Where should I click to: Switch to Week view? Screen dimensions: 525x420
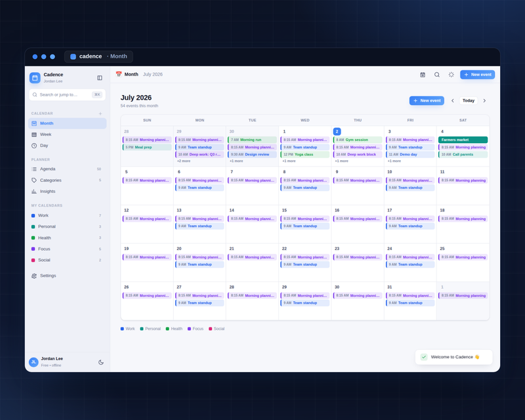click(x=68, y=135)
